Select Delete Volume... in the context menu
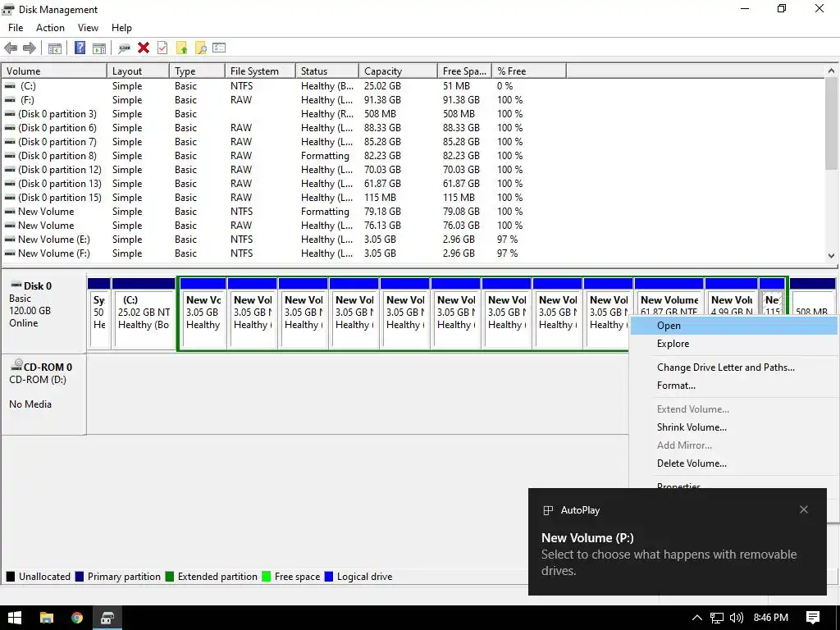The height and width of the screenshot is (630, 840). coord(733,463)
